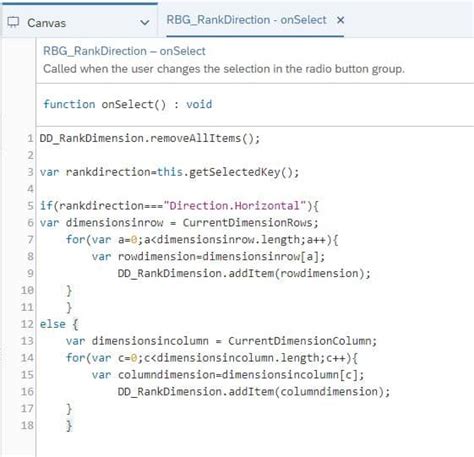The image size is (474, 457).
Task: Place cursor on the removeAllItems() line
Action: 150,138
